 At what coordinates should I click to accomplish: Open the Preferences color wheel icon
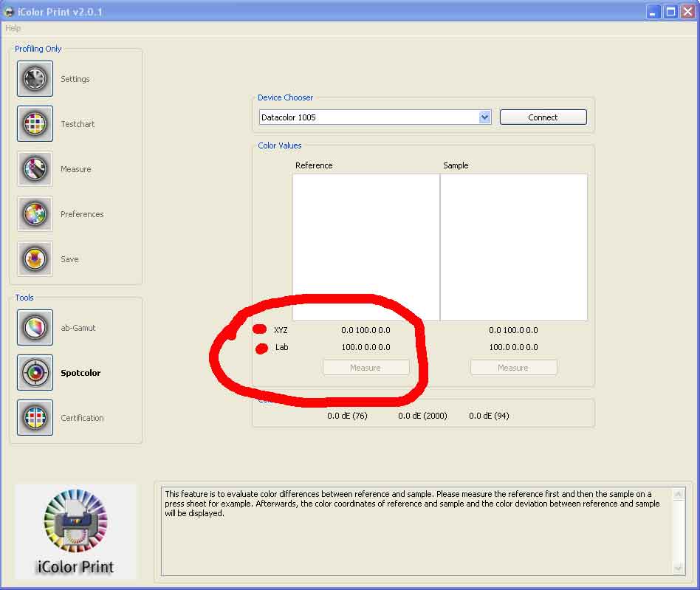(35, 214)
